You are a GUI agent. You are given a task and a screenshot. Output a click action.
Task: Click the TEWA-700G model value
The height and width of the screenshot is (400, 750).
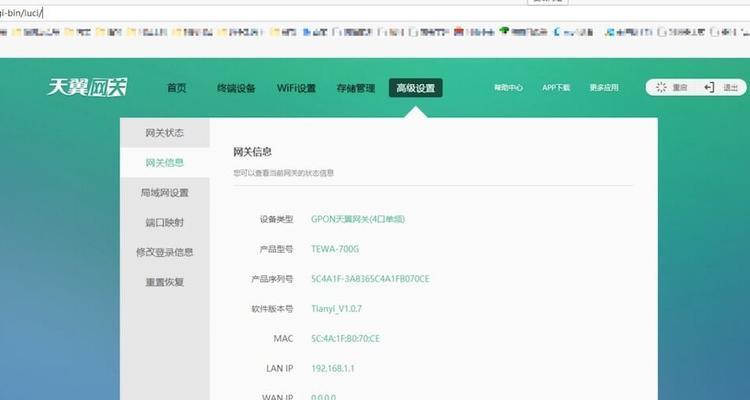335,249
